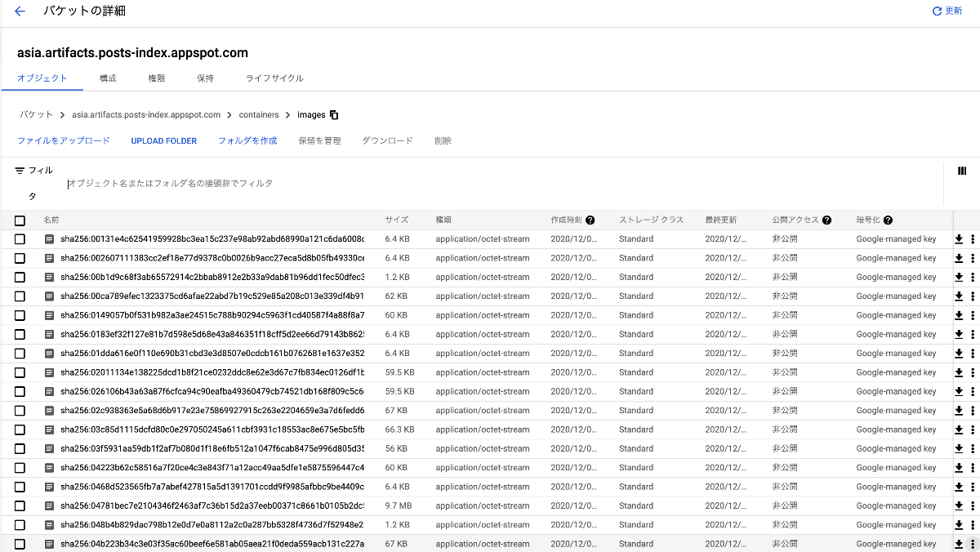Open help for 作成時刻 column
This screenshot has height=552, width=980.
click(590, 220)
